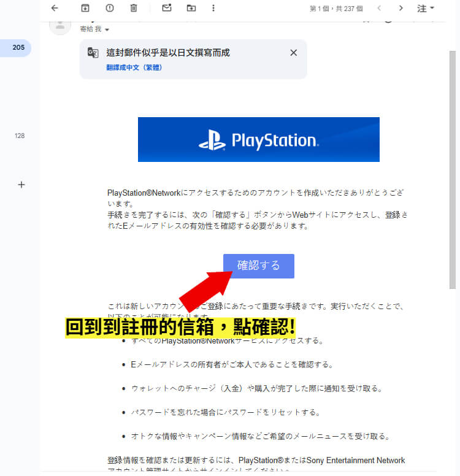Click the message 這封郵件似乎是以日文撰寫而成

(168, 53)
